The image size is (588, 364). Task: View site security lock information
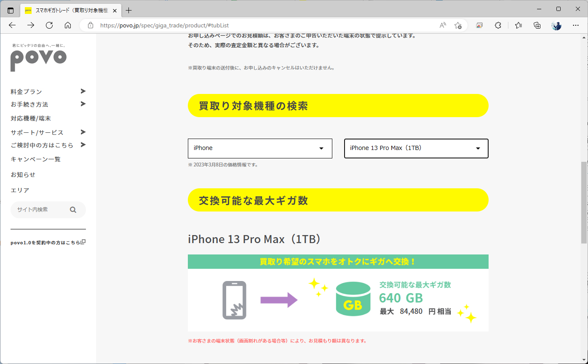click(x=91, y=25)
